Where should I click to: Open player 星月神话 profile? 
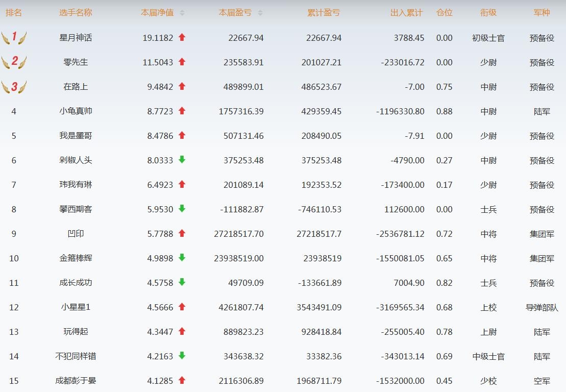click(76, 38)
